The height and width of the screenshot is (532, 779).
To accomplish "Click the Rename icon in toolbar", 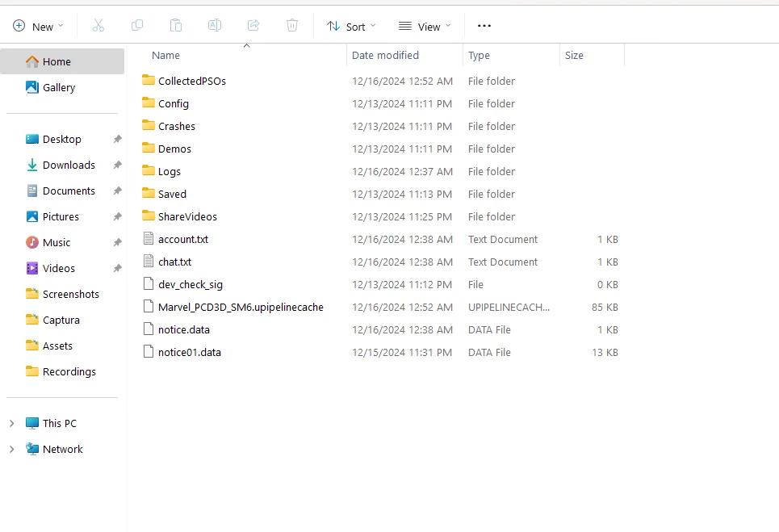I will [x=215, y=25].
